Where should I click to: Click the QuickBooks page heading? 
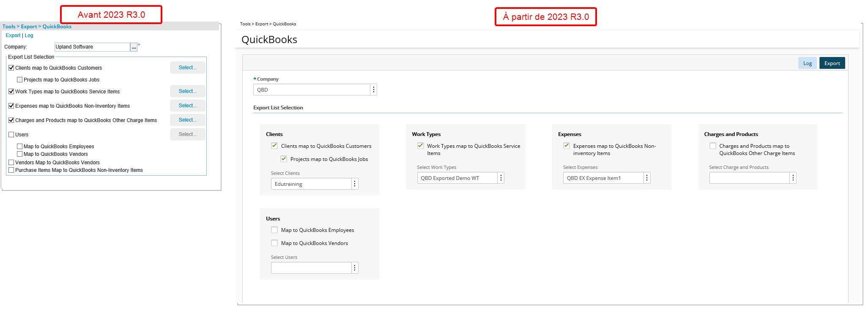[269, 40]
